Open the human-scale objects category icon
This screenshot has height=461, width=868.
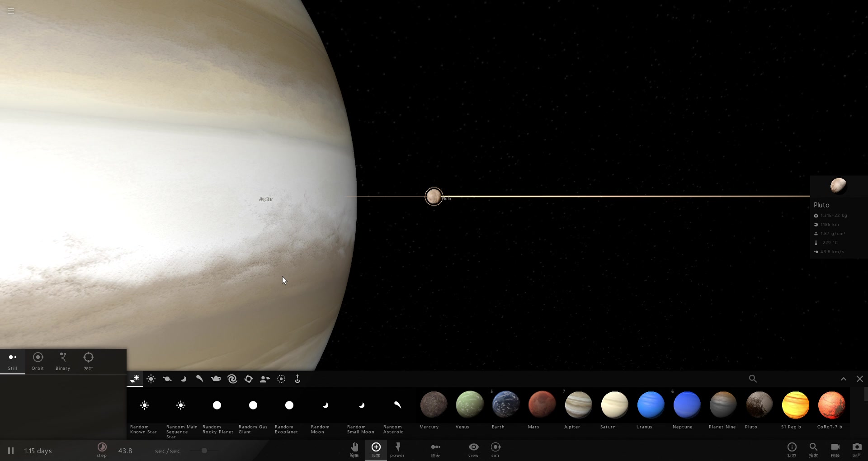pyautogui.click(x=265, y=379)
